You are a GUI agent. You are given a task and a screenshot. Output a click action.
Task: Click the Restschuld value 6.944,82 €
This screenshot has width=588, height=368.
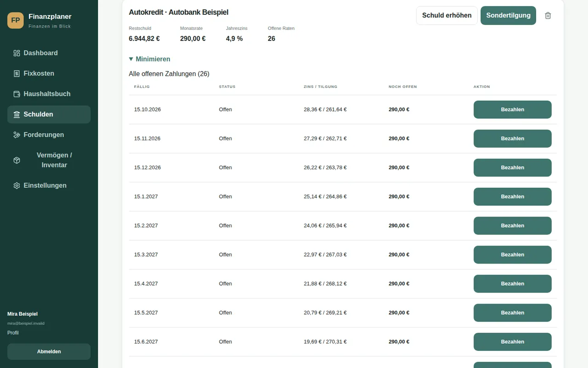pos(144,39)
